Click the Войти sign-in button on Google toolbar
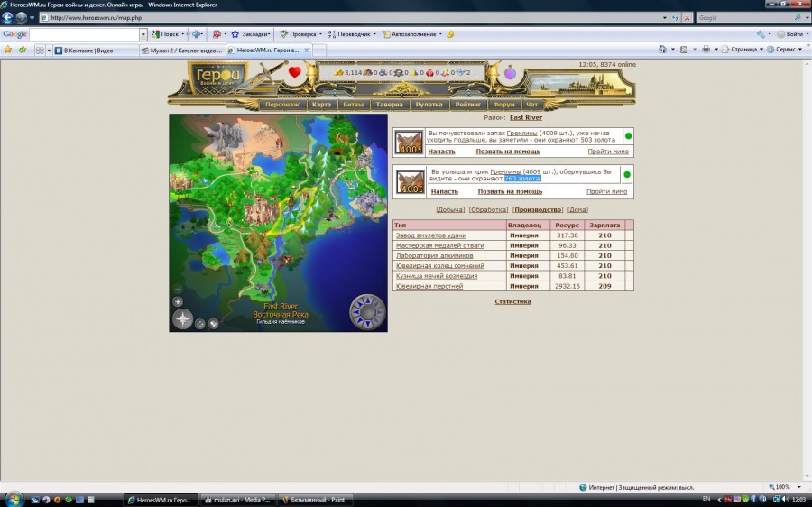Viewport: 812px width, 507px height. [x=790, y=34]
